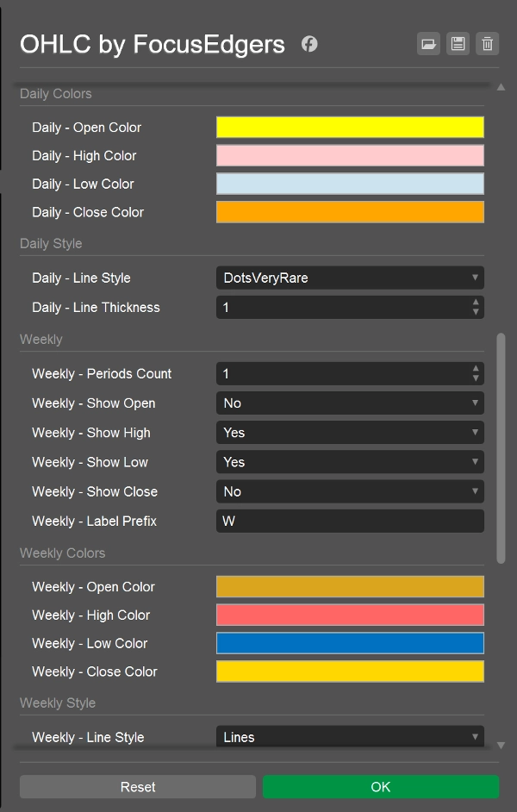Click the 'Weekly - Label Prefix' label
The image size is (517, 812).
coord(94,521)
